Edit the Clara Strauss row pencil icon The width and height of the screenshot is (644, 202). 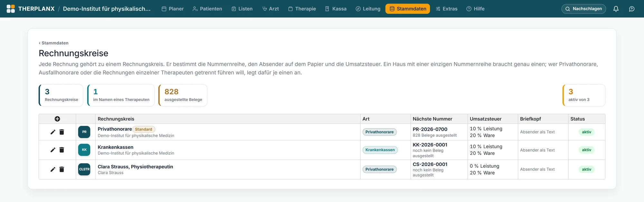[x=53, y=169]
